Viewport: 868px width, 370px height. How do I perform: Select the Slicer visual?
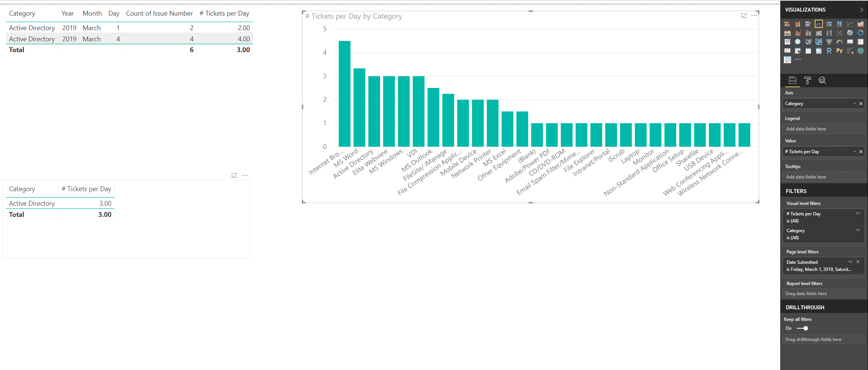pos(798,51)
